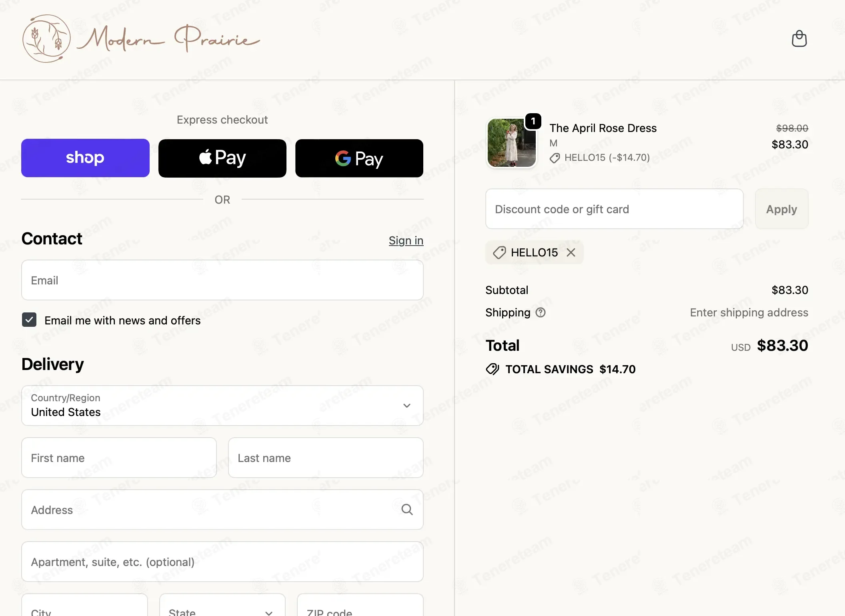Pay with Google Pay button
This screenshot has width=845, height=616.
pyautogui.click(x=359, y=158)
